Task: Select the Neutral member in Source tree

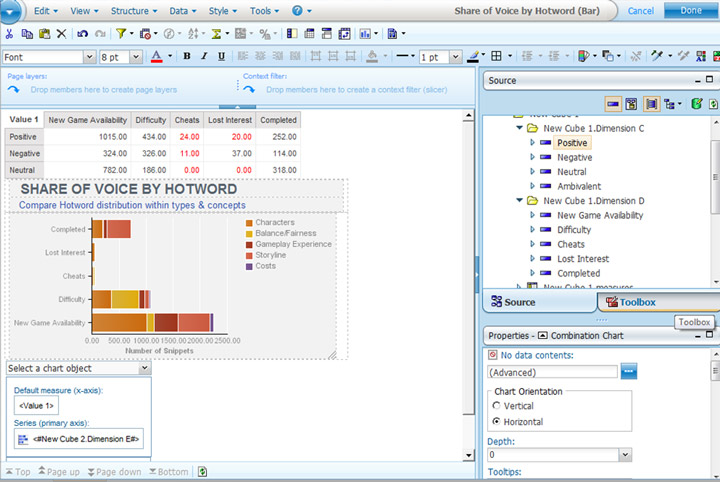Action: 571,172
